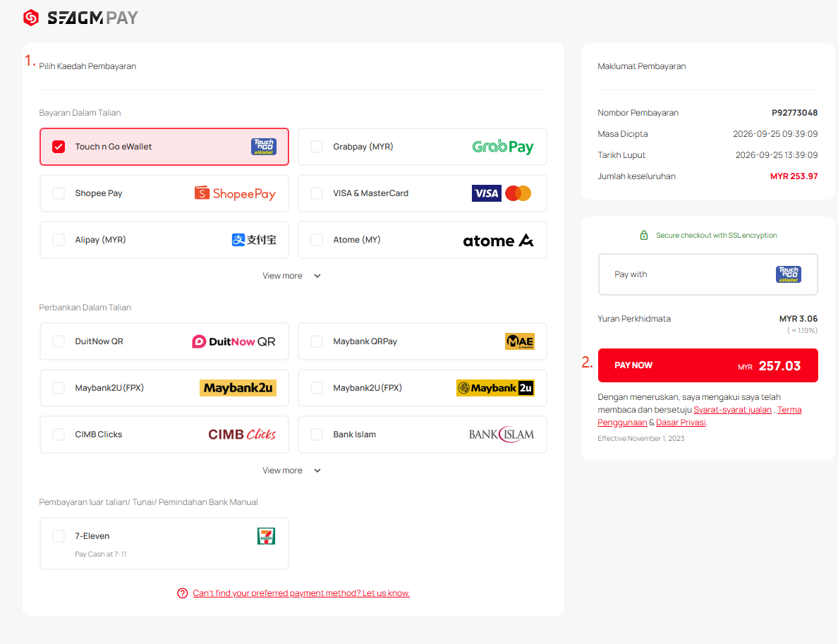Select the Bank Islam checkbox
Image resolution: width=838 pixels, height=644 pixels.
(317, 435)
